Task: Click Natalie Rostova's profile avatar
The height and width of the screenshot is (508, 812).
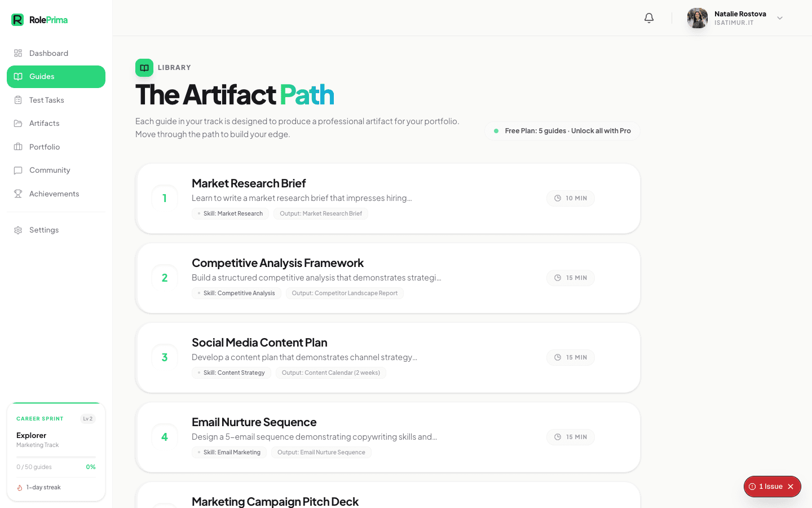Action: pos(698,18)
